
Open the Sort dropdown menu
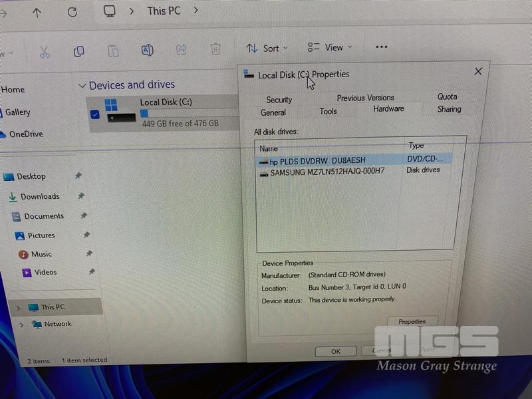[x=267, y=48]
